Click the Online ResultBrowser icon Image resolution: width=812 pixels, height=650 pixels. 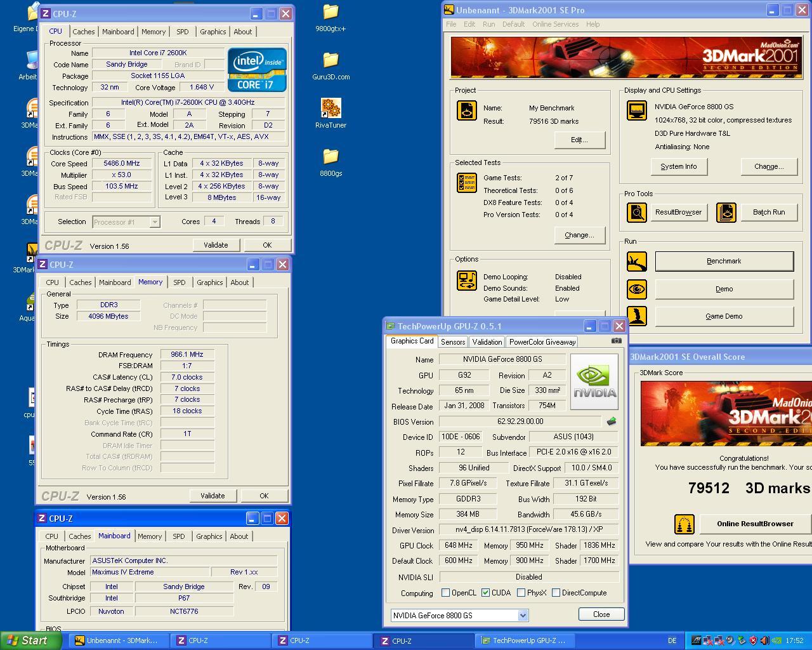pos(684,524)
